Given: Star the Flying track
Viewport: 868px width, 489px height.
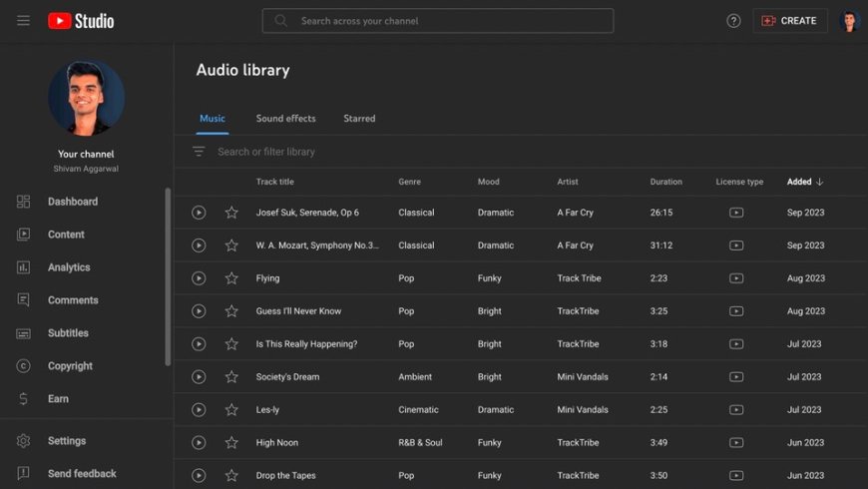Looking at the screenshot, I should (x=231, y=278).
